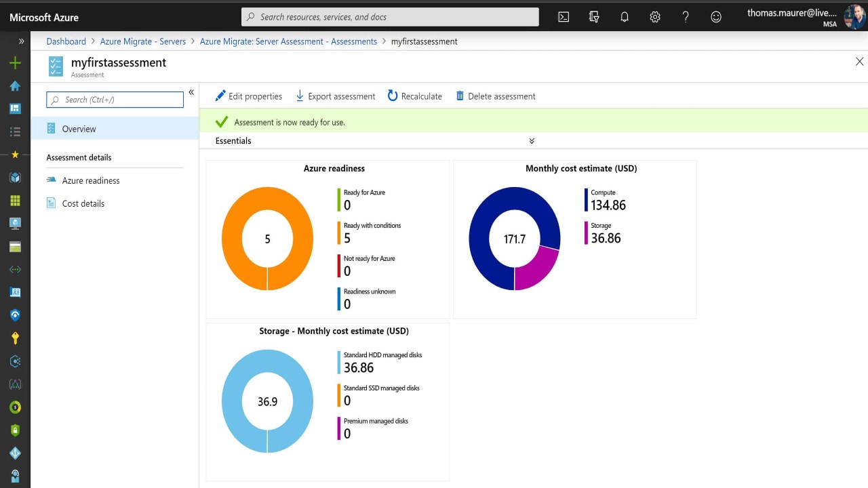Image resolution: width=868 pixels, height=488 pixels.
Task: Click blue Readiness unknown legend swatch
Action: (x=339, y=299)
